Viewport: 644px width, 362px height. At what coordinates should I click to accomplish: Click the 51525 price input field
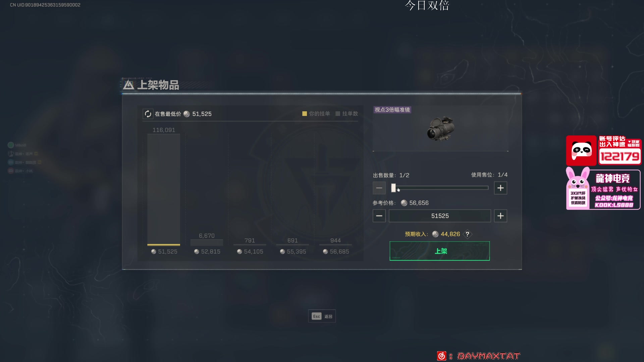(440, 216)
